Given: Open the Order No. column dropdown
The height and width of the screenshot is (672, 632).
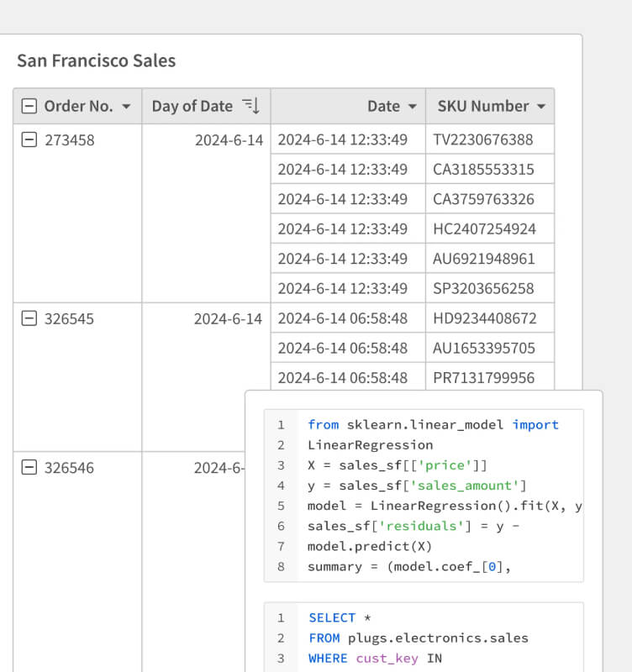Looking at the screenshot, I should pos(126,107).
